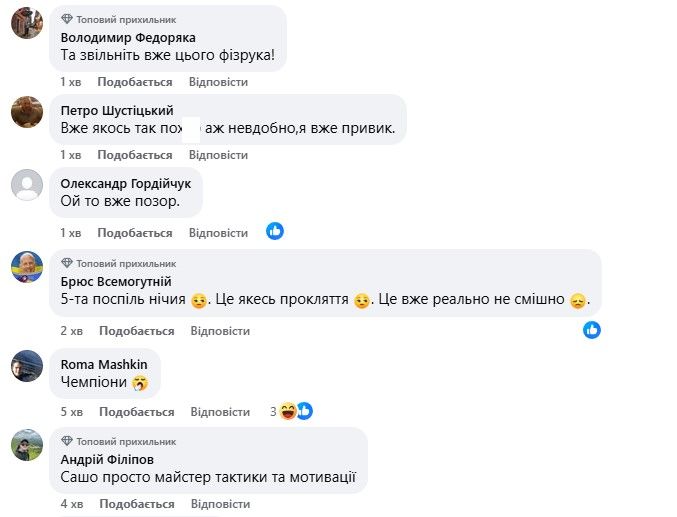
Task: Open Roma Mashkin's profile avatar
Action: (26, 366)
